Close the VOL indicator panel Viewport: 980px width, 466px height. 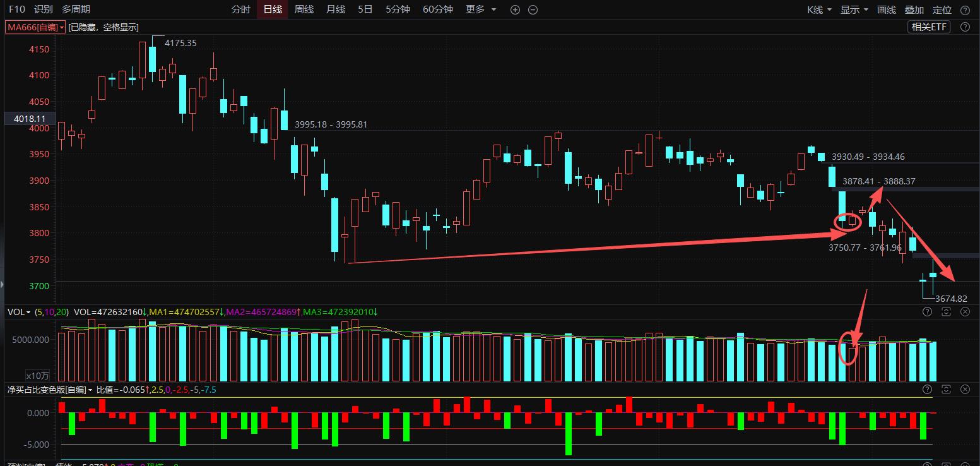tap(965, 312)
